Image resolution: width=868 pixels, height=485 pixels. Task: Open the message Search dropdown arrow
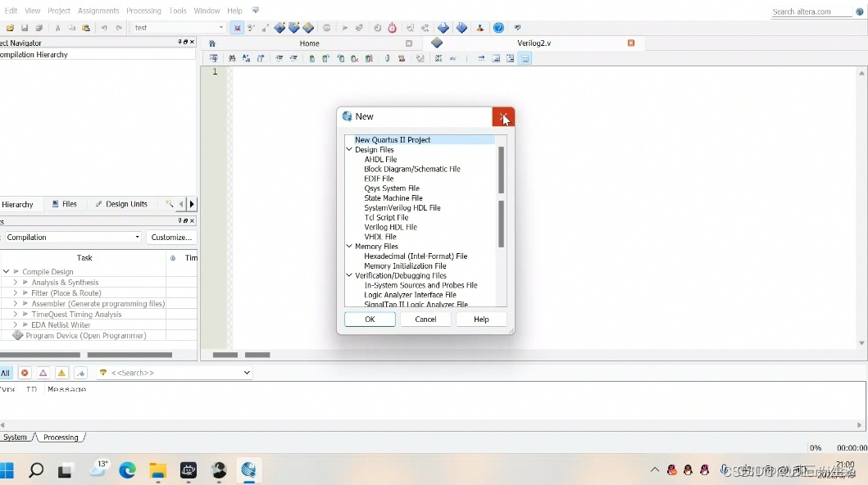tap(247, 373)
